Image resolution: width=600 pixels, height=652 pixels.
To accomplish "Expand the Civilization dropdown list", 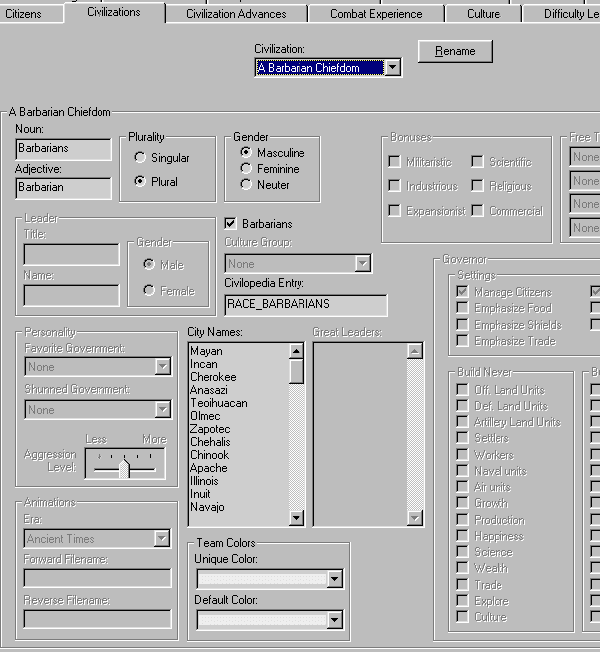I will point(393,68).
